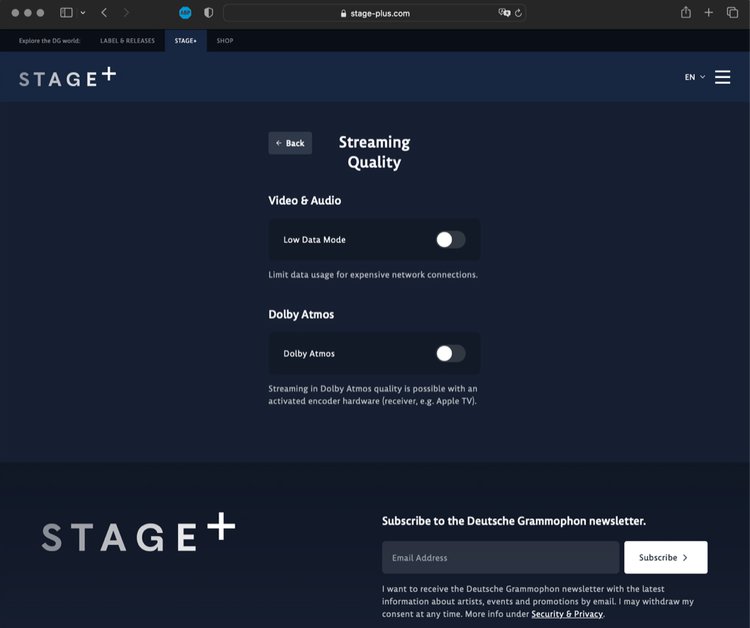Click the Streaming Quality heading
Screen dimensions: 750x628
[x=375, y=152]
